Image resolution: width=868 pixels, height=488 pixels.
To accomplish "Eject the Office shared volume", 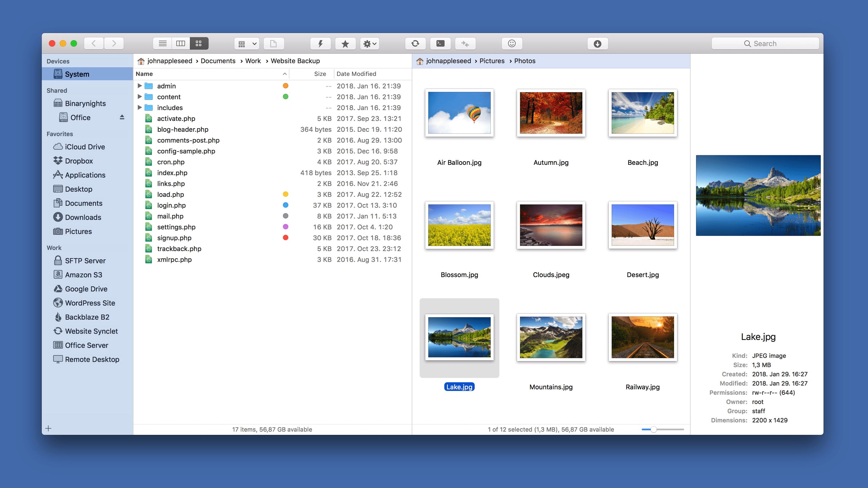I will click(x=122, y=117).
